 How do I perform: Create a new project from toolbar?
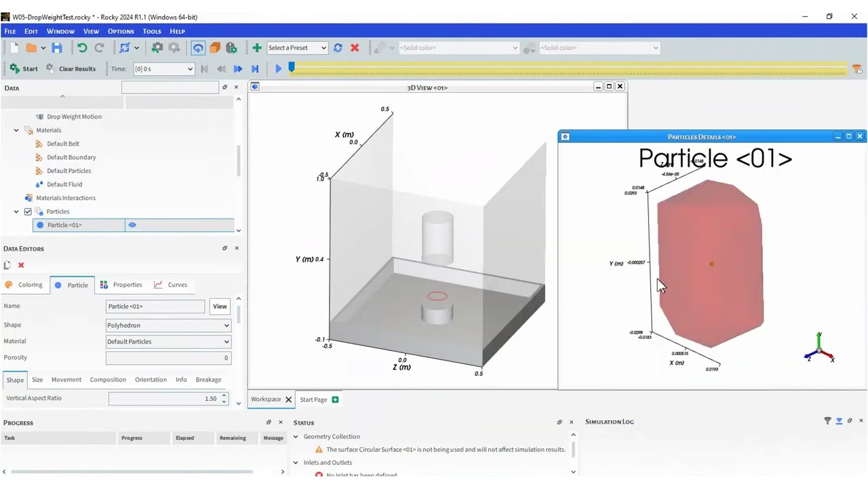(14, 47)
